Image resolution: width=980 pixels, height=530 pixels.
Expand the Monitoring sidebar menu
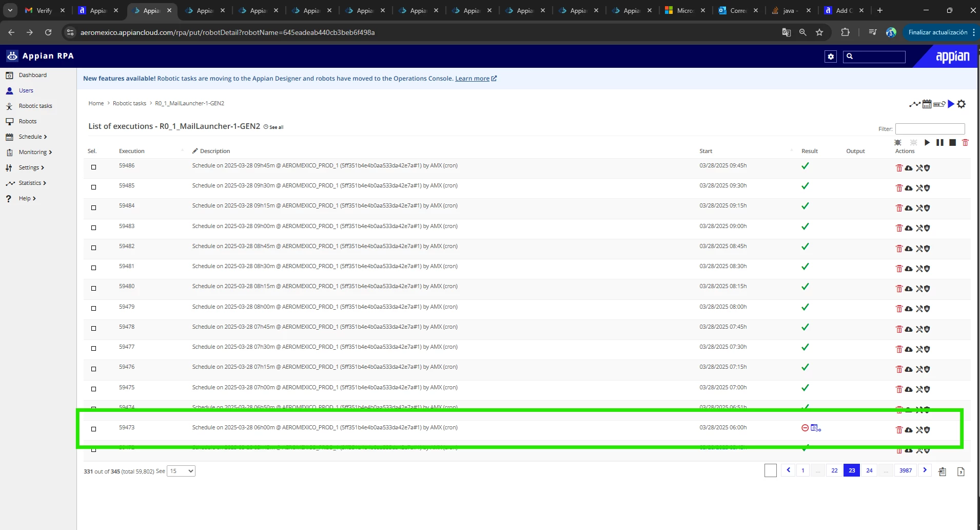coord(35,152)
